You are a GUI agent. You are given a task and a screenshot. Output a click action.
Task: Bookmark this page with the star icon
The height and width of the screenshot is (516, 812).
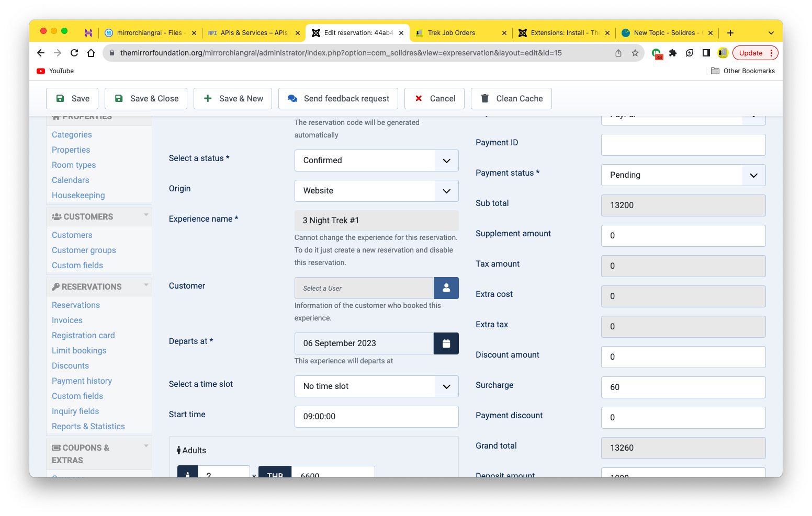635,53
